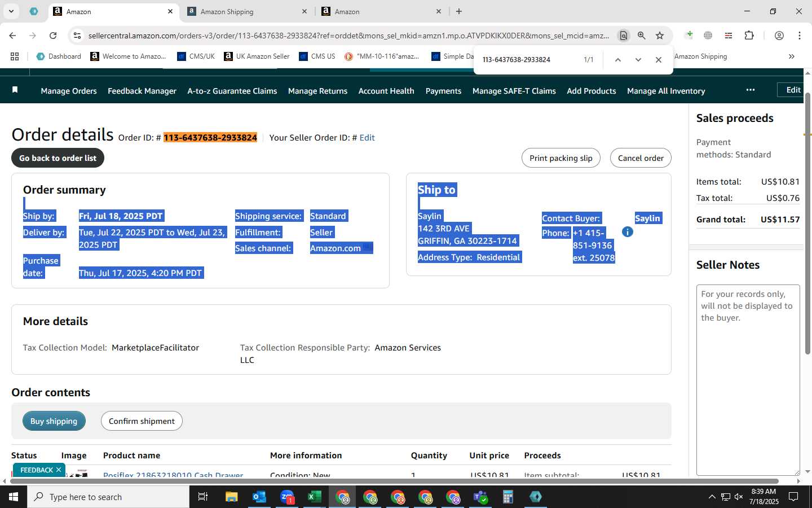The image size is (812, 508).
Task: Close the find-in-page bar
Action: point(658,60)
